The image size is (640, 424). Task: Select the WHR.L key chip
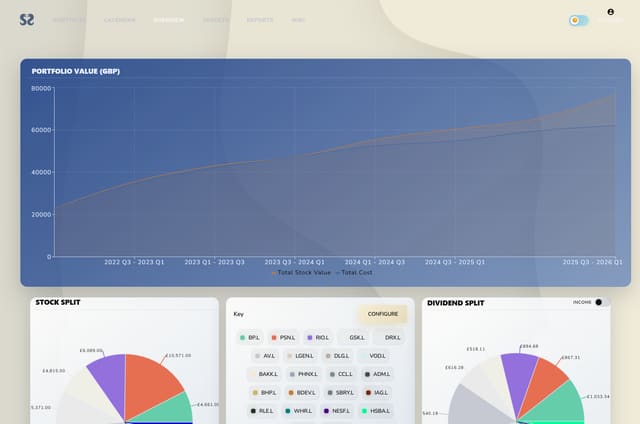coord(299,411)
